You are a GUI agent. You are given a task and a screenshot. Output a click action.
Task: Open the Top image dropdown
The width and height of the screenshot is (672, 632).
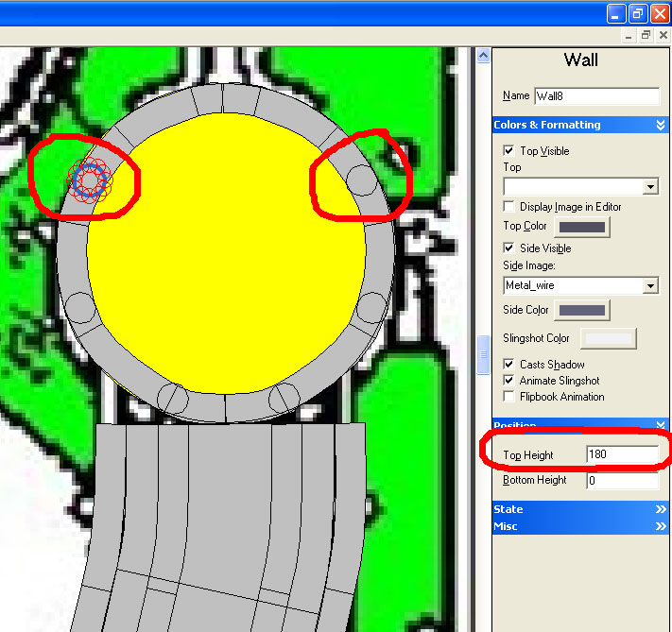click(650, 187)
